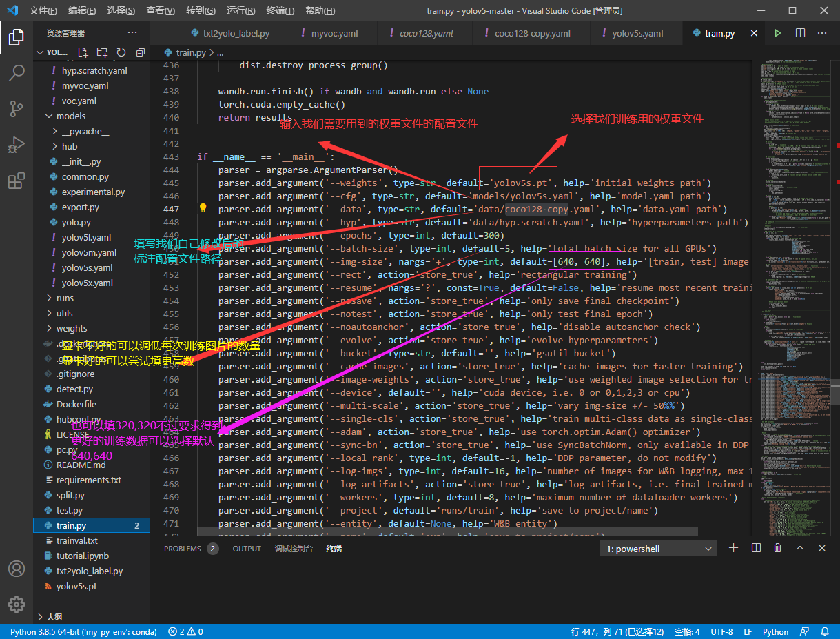This screenshot has height=639, width=840.
Task: Collapse all folders in the explorer
Action: 141,52
